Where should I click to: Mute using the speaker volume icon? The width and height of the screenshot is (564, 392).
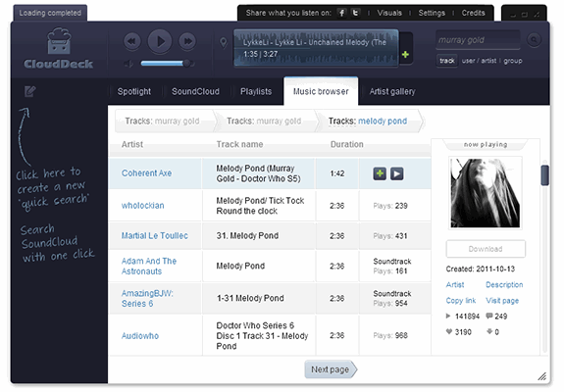click(128, 64)
